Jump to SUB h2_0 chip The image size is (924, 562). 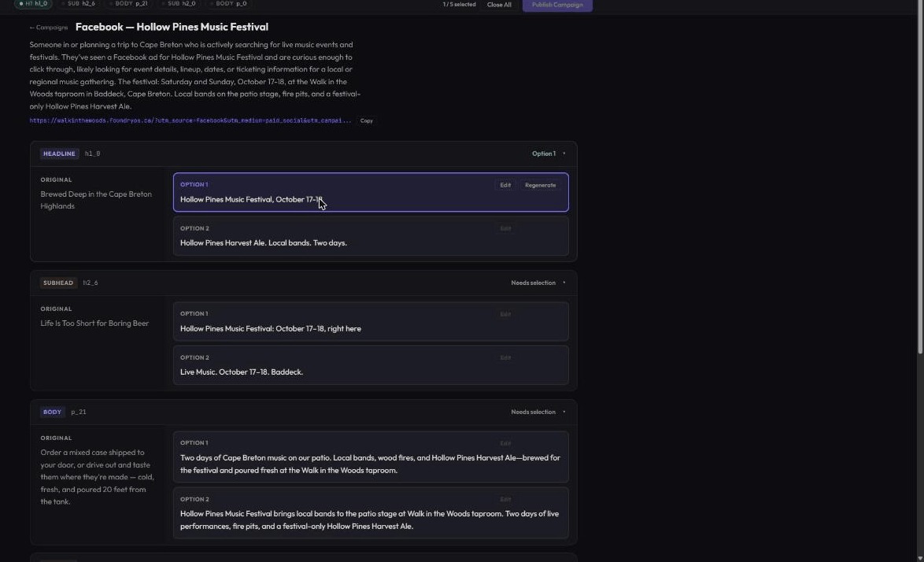[178, 3]
